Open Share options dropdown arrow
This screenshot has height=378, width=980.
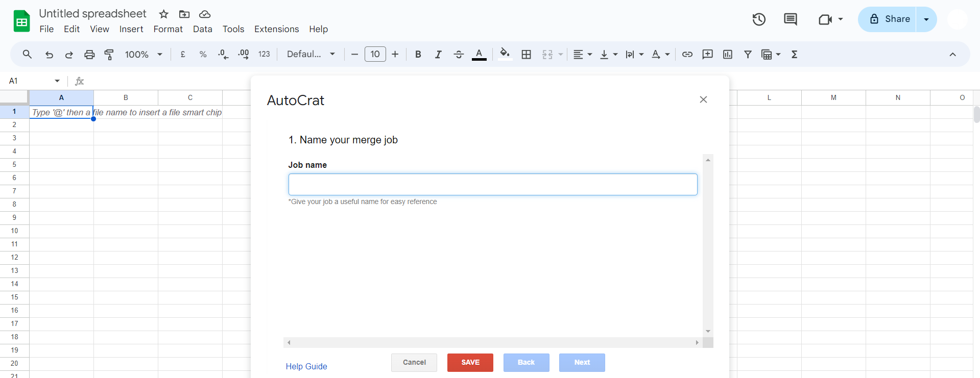pyautogui.click(x=926, y=19)
